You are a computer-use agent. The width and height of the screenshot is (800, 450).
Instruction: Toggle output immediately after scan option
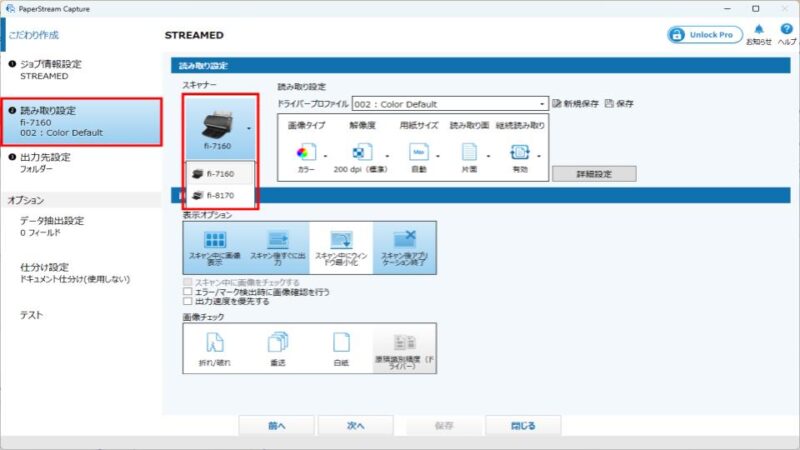tap(278, 248)
